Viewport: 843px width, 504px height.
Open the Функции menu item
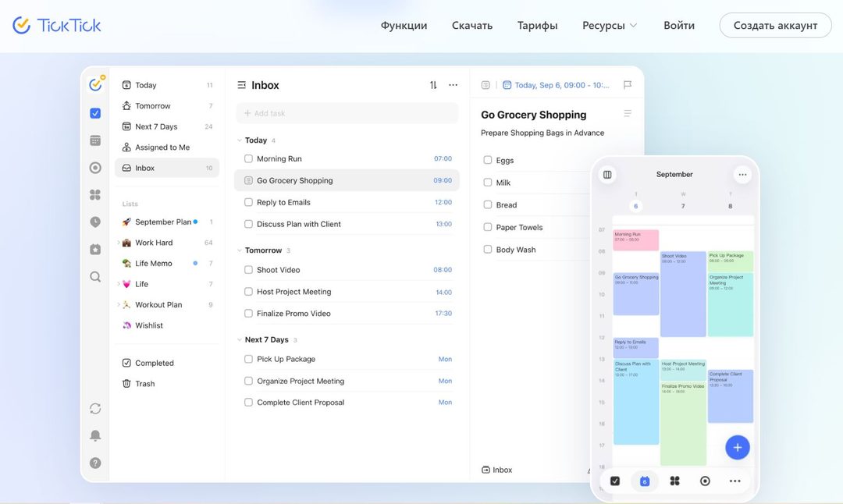coord(404,25)
